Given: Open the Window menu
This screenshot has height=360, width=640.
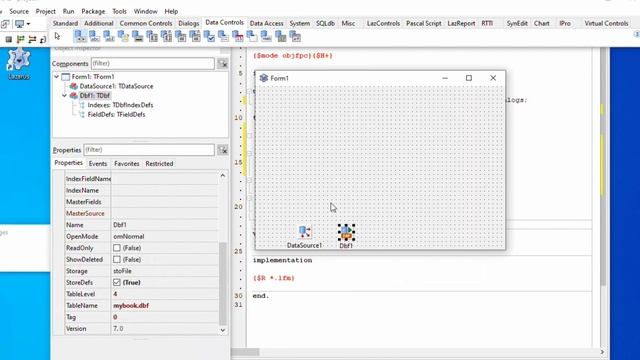Looking at the screenshot, I should pyautogui.click(x=145, y=11).
